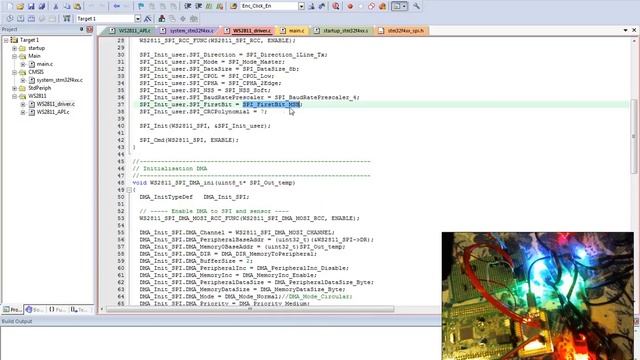Collapse the Main folder node
This screenshot has height=360, width=640.
15,56
